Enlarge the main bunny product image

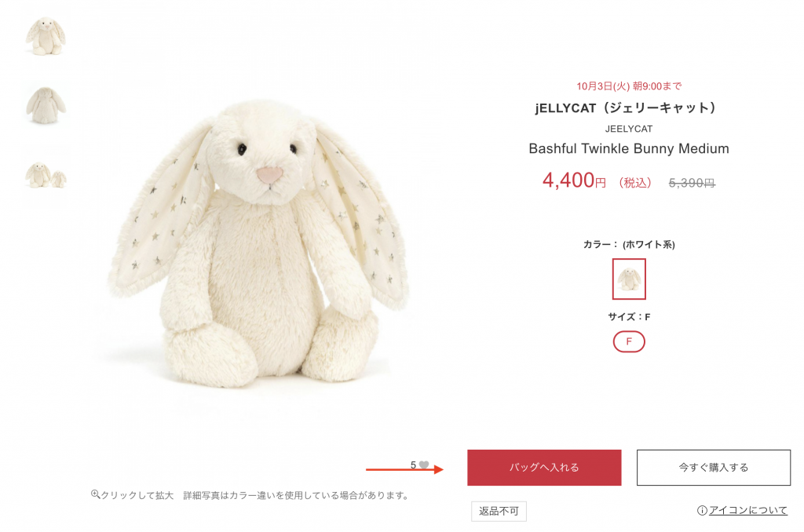click(x=258, y=243)
